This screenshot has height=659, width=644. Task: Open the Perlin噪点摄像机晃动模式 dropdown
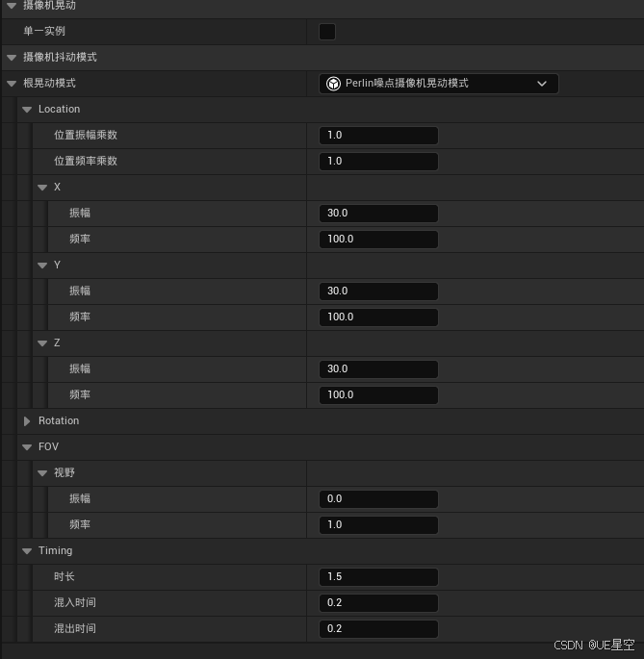(x=438, y=83)
